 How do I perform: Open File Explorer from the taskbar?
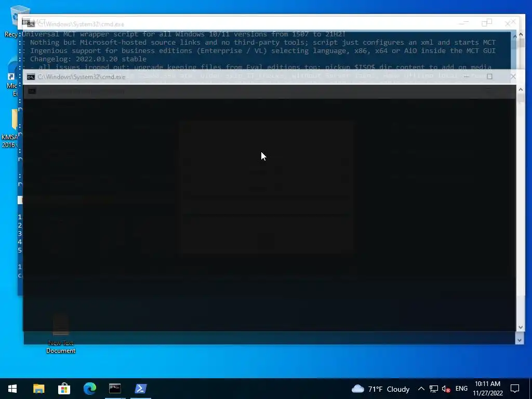coord(38,389)
